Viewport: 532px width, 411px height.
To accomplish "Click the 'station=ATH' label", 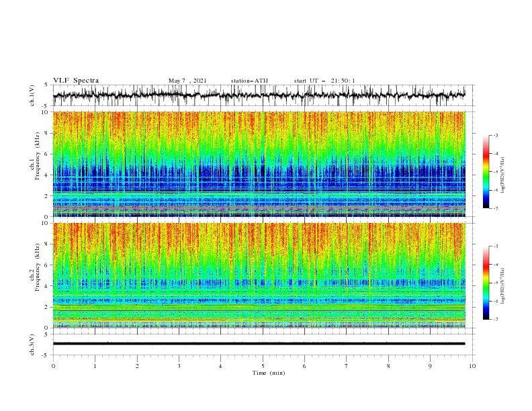I will [249, 81].
